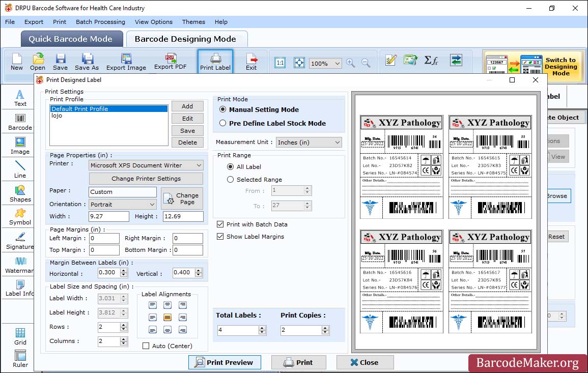
Task: Zoom in with the magnifier plus icon
Action: 351,63
